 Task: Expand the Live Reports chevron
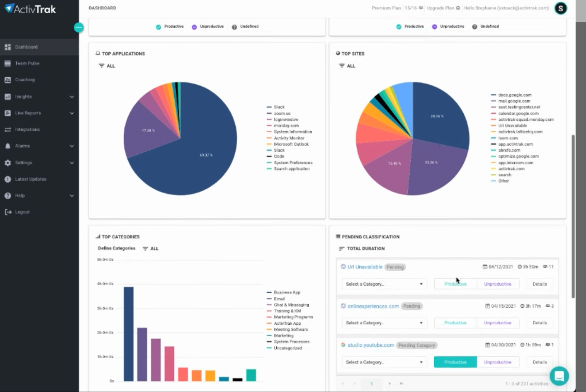coord(72,113)
